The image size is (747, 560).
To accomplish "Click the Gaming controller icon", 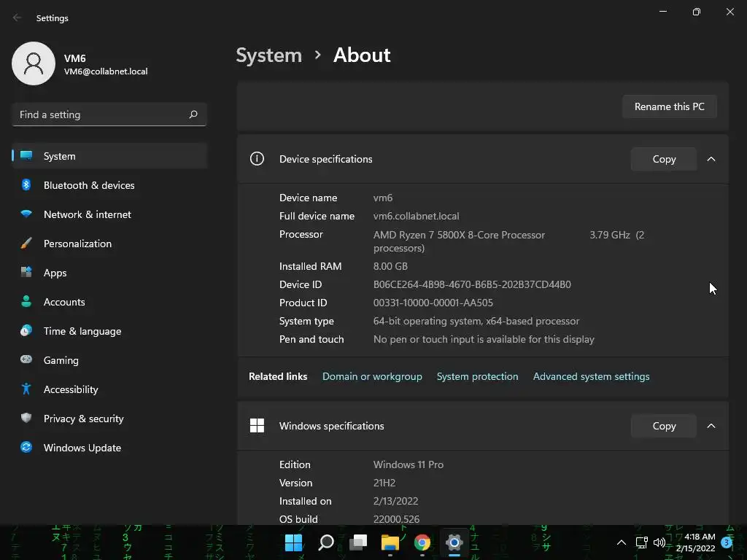I will [x=26, y=359].
